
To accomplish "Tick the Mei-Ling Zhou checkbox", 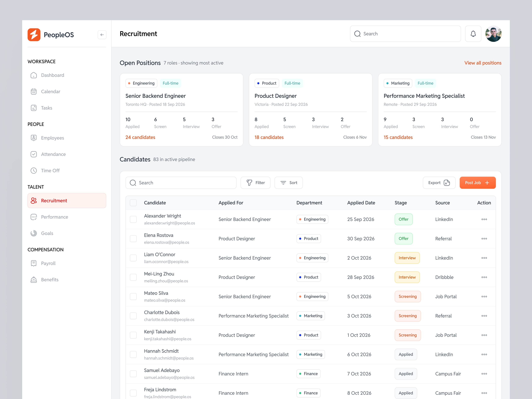I will (x=133, y=277).
